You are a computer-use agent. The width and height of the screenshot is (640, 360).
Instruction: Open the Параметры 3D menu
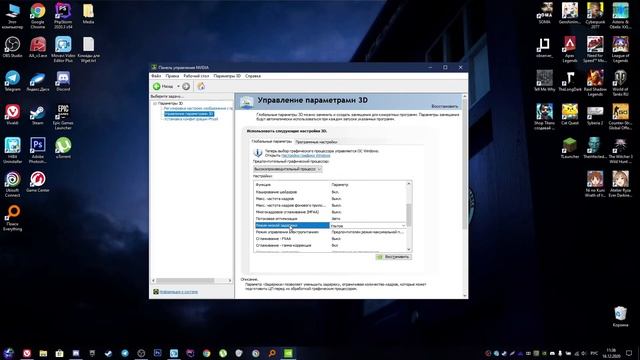[227, 76]
